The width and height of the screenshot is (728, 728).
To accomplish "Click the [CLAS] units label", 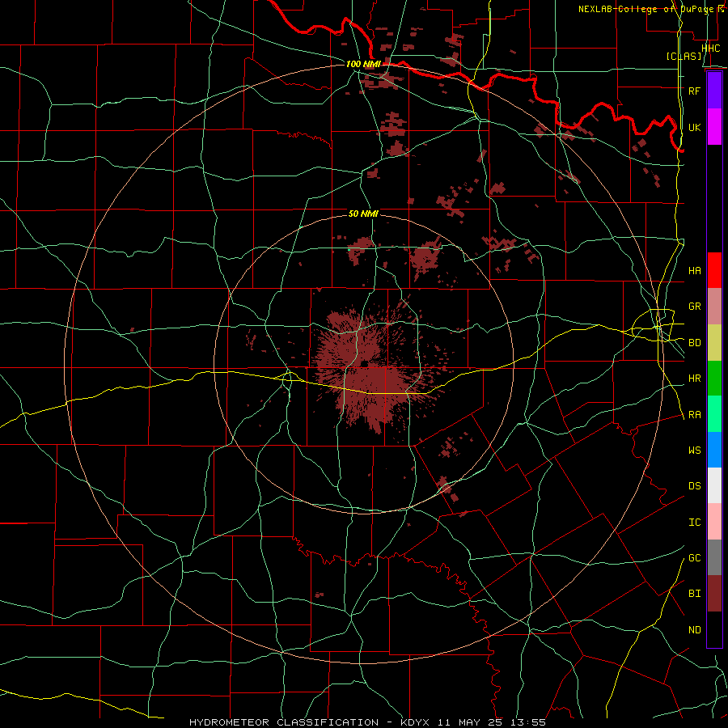I will 684,56.
